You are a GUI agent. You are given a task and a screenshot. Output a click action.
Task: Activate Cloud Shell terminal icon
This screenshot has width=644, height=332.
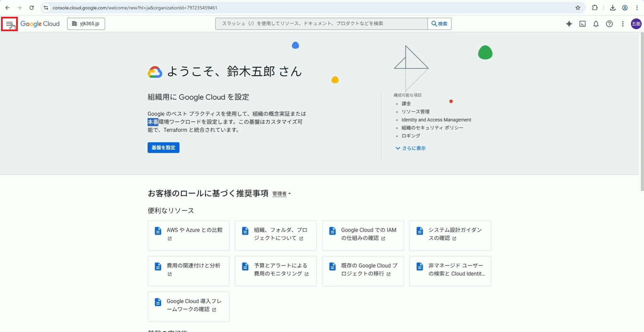tap(583, 24)
